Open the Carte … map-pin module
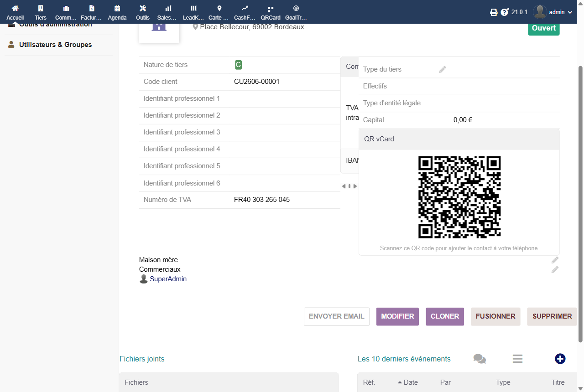Screen dimensions: 584x392 (x=219, y=12)
